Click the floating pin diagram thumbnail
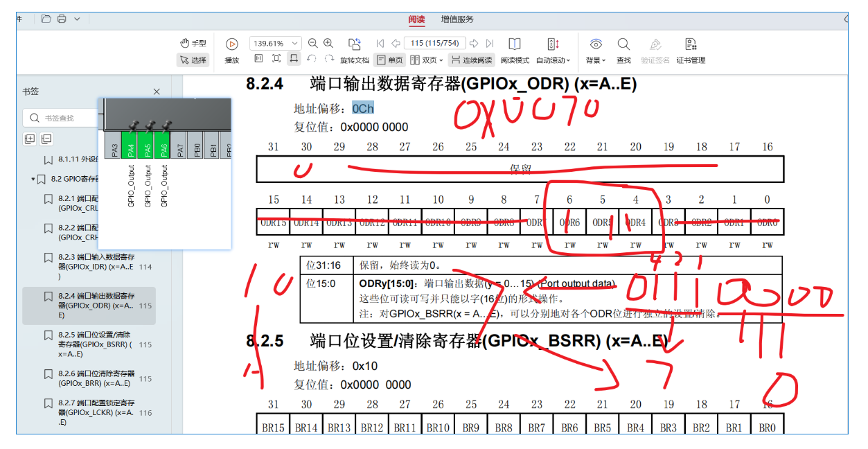 tap(165, 173)
